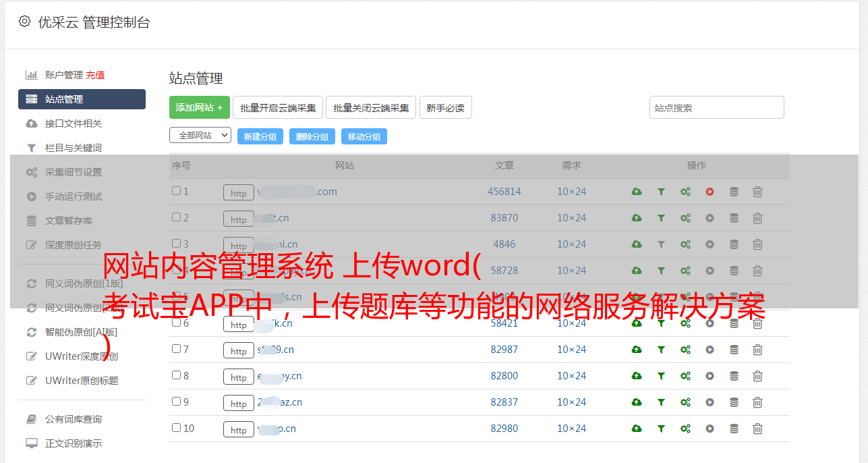This screenshot has width=868, height=463.
Task: Open filter icon for site row 2
Action: [661, 218]
